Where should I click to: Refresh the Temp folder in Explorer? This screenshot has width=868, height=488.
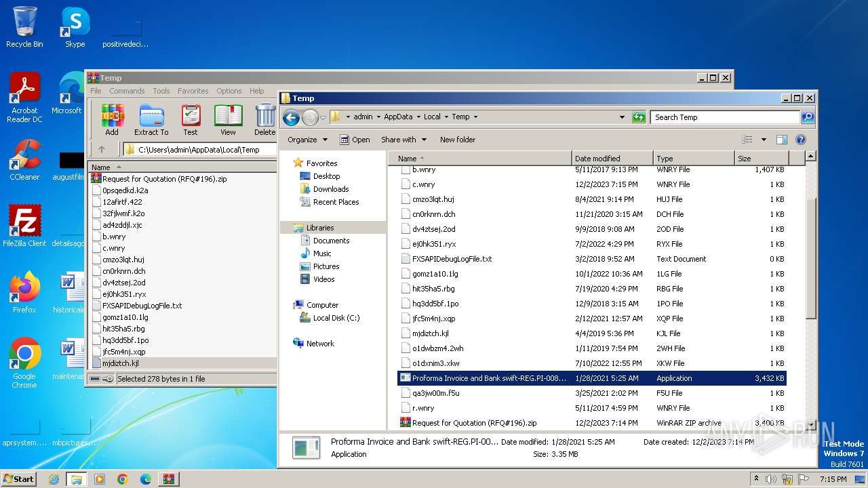tap(639, 117)
